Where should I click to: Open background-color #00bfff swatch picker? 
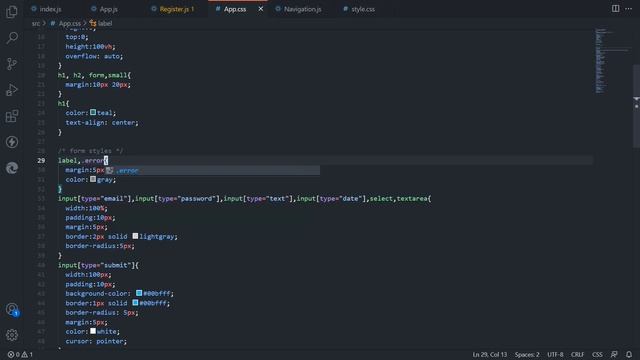139,293
